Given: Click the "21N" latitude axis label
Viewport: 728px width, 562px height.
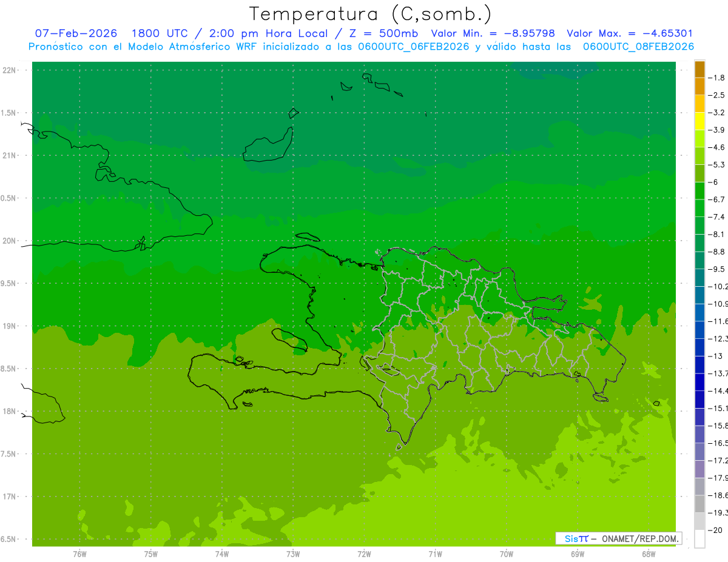Looking at the screenshot, I should click(x=10, y=156).
